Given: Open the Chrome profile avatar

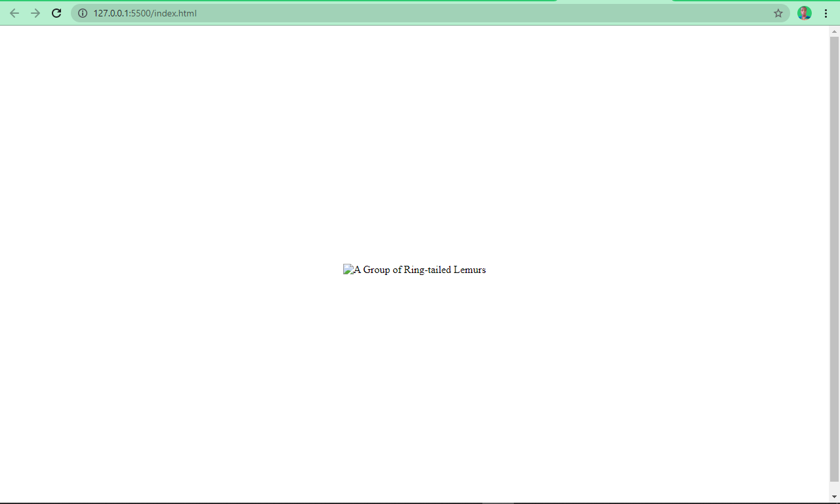Looking at the screenshot, I should (x=805, y=13).
